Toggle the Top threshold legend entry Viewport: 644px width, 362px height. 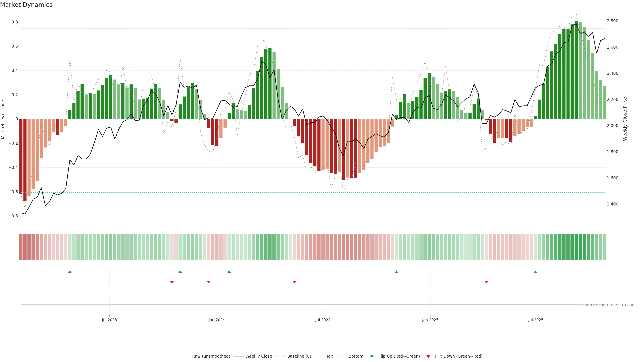tap(330, 356)
